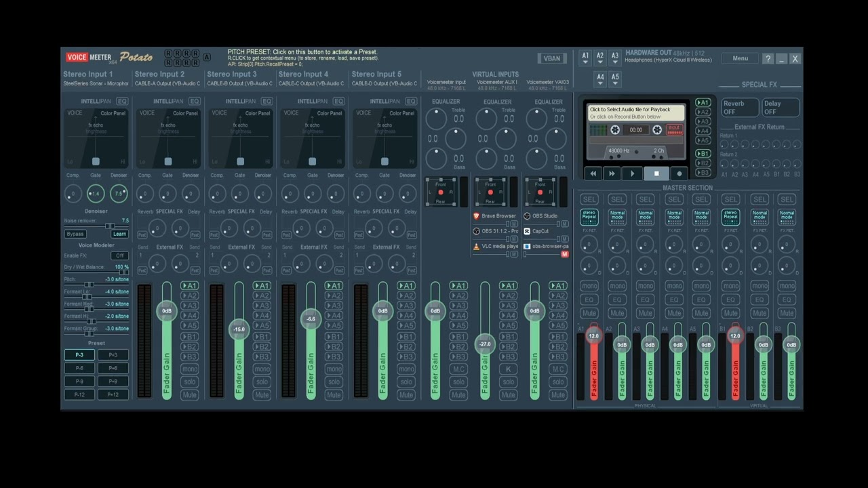The height and width of the screenshot is (488, 868).
Task: Click the Brave Browser app icon
Action: pyautogui.click(x=476, y=216)
